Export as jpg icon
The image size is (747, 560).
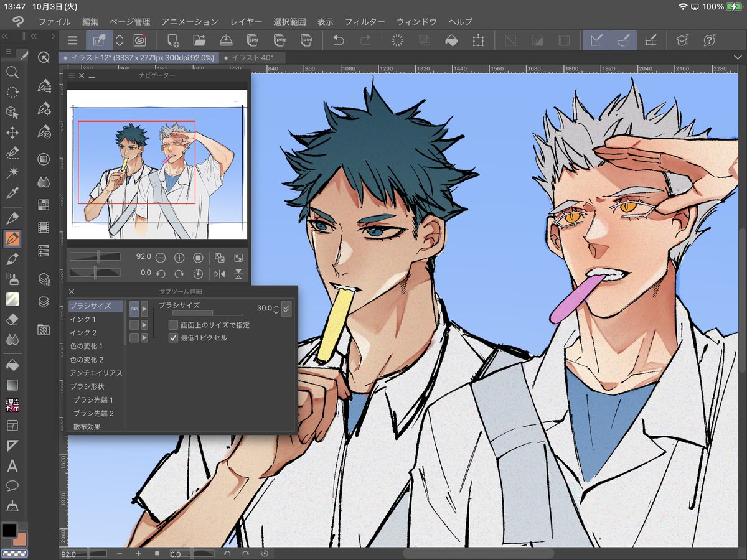click(253, 40)
